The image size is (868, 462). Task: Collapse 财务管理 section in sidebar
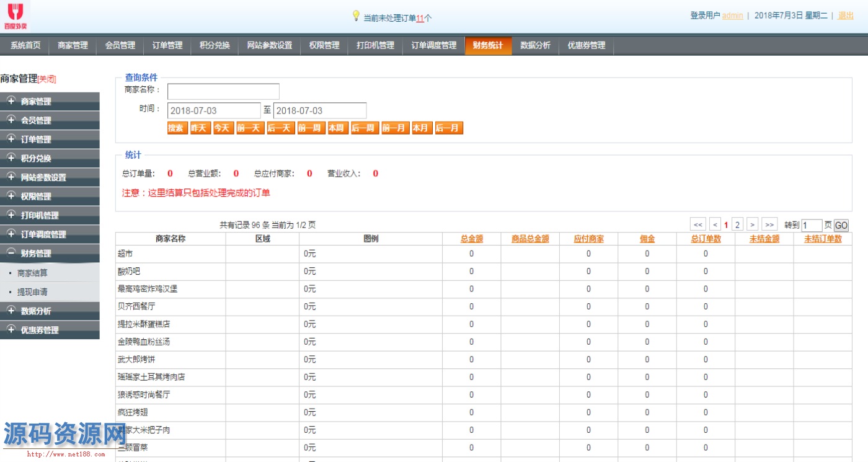[x=50, y=254]
